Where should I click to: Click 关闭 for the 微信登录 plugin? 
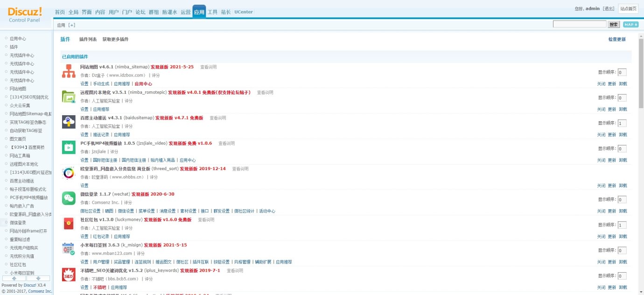601,211
